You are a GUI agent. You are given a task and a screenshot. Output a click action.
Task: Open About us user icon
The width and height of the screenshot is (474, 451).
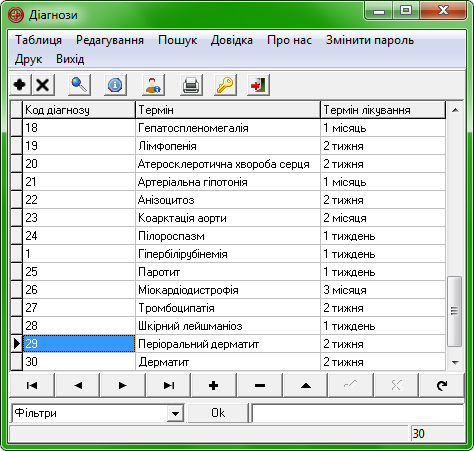coord(153,85)
